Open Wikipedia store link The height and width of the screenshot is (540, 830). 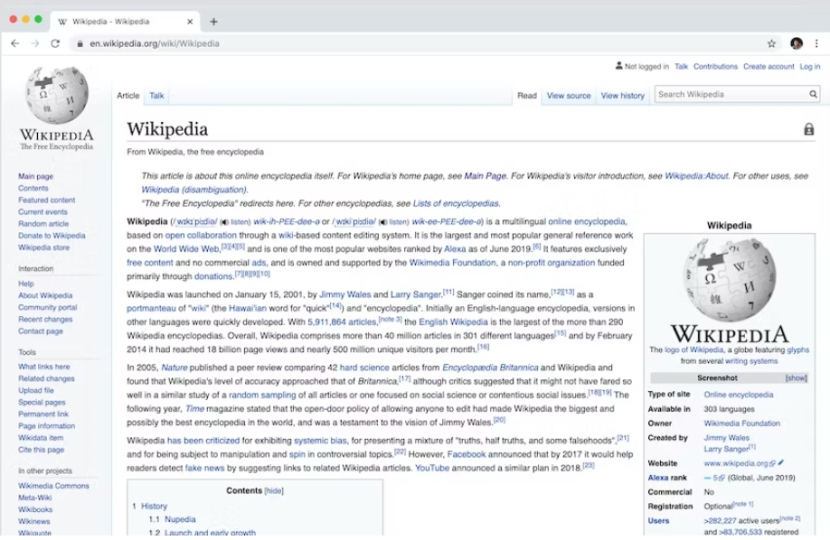(x=43, y=247)
